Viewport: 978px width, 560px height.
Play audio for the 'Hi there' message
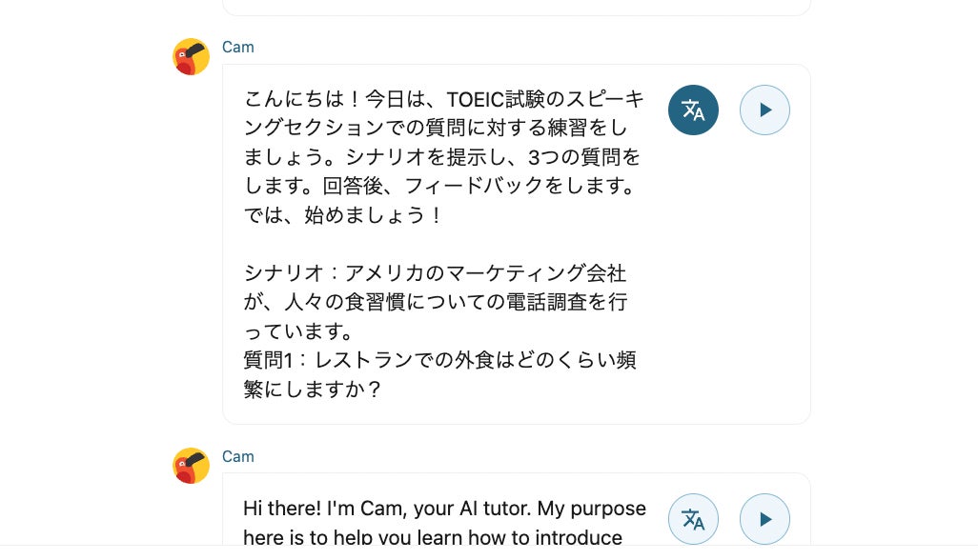(x=764, y=519)
